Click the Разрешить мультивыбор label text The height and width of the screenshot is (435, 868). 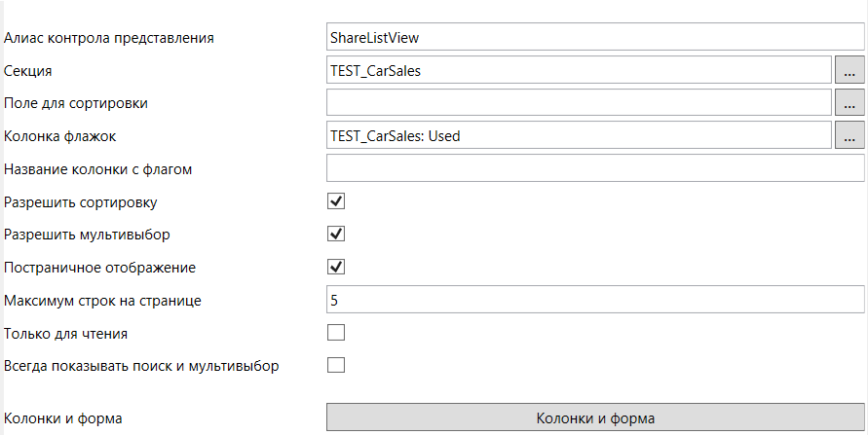92,235
